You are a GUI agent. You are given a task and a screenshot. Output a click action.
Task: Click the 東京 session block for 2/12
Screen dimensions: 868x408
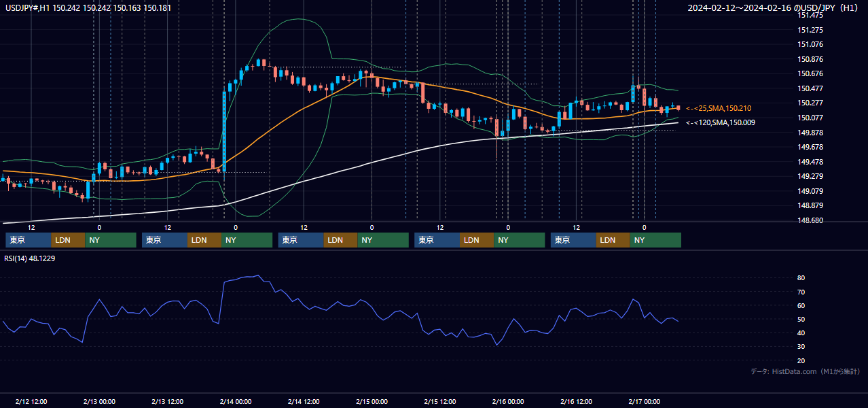(29, 240)
